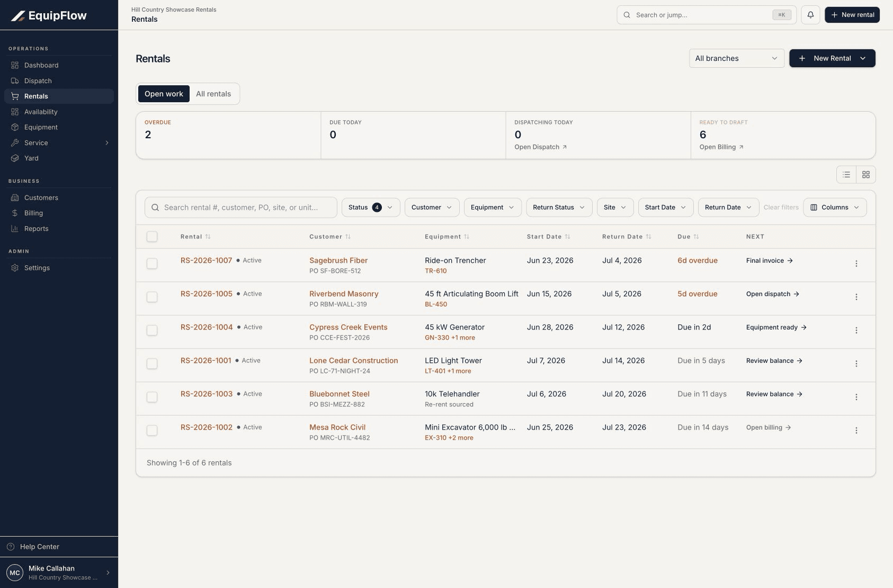This screenshot has width=893, height=588.
Task: Open row actions menu for RS-2026-1002
Action: [856, 430]
